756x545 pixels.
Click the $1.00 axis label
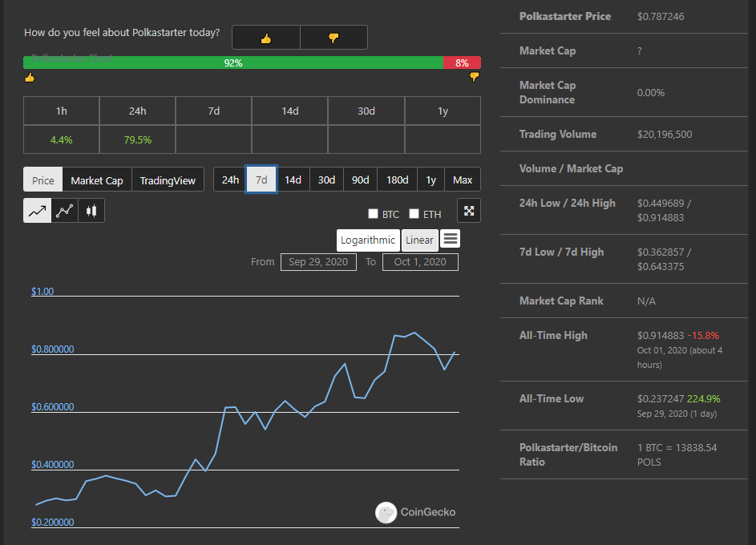click(42, 291)
